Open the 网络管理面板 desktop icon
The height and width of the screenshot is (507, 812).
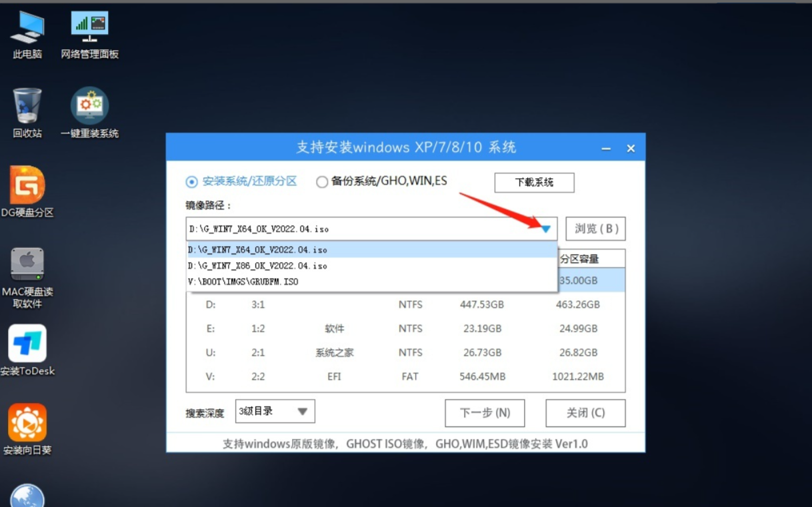pyautogui.click(x=90, y=35)
